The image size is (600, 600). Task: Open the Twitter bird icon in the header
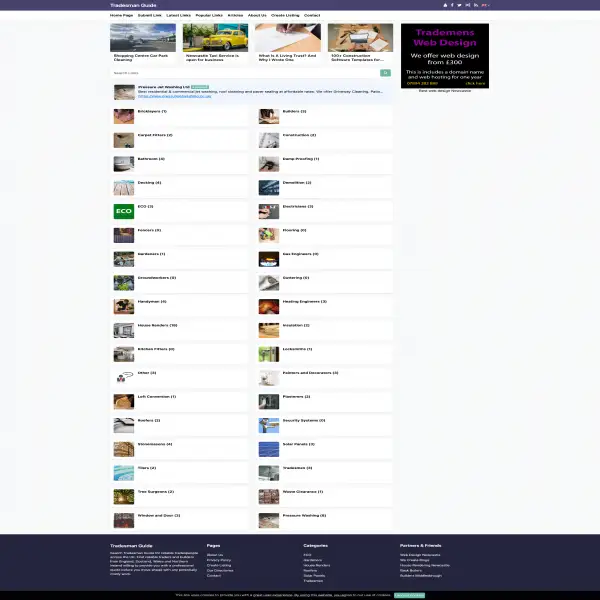(x=460, y=5)
